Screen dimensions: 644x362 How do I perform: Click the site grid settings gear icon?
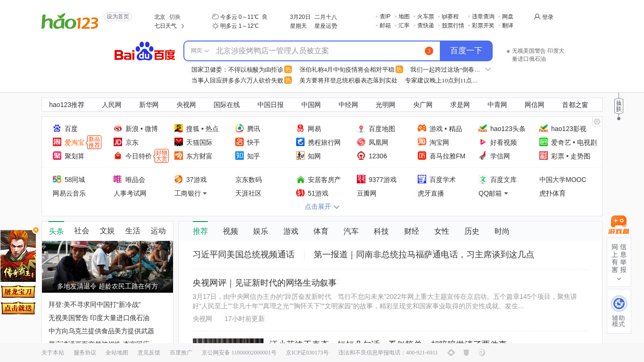point(597,122)
